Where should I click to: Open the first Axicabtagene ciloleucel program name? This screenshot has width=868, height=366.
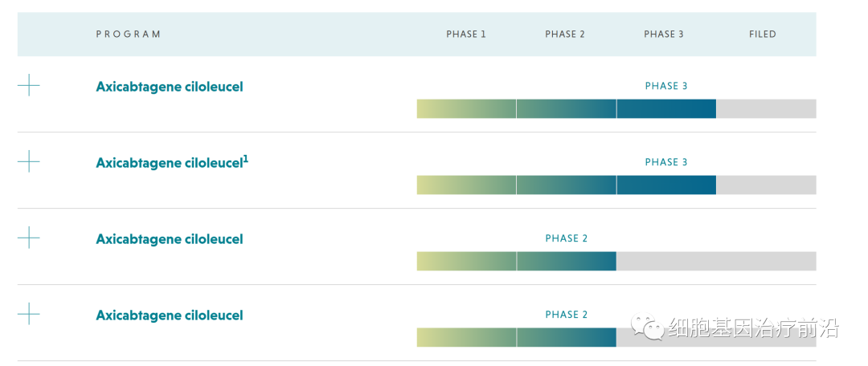[169, 87]
